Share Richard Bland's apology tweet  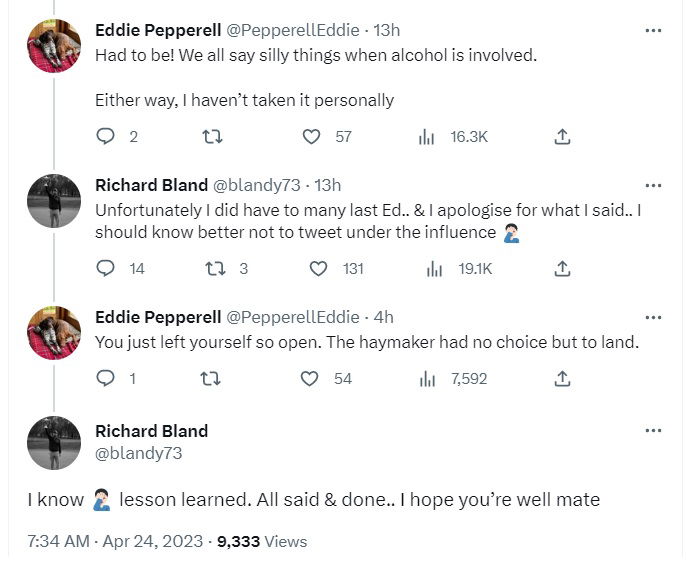[x=562, y=268]
